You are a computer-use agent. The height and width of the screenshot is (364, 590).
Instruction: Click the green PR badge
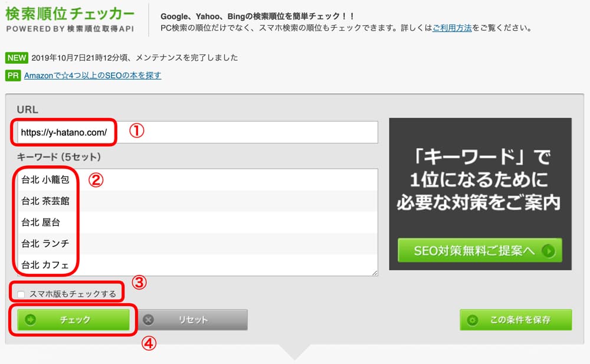13,76
